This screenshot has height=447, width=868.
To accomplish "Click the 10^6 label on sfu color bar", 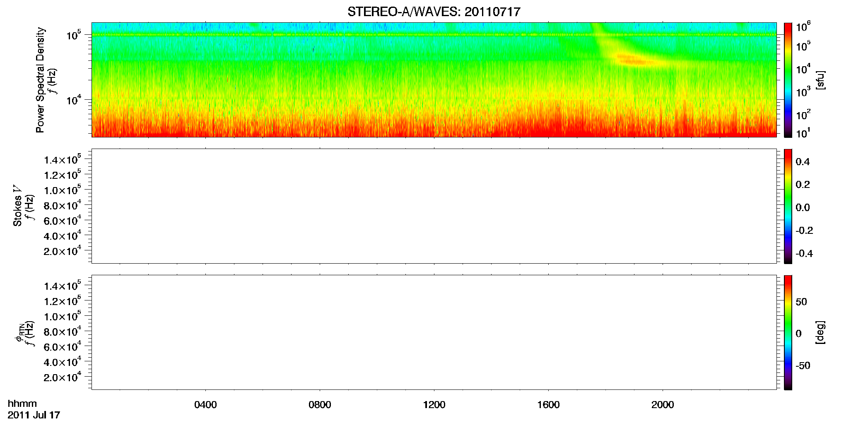I will (x=803, y=27).
